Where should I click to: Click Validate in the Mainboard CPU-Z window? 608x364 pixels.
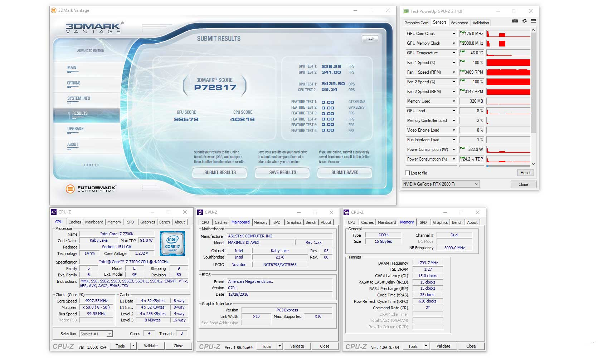pyautogui.click(x=297, y=346)
